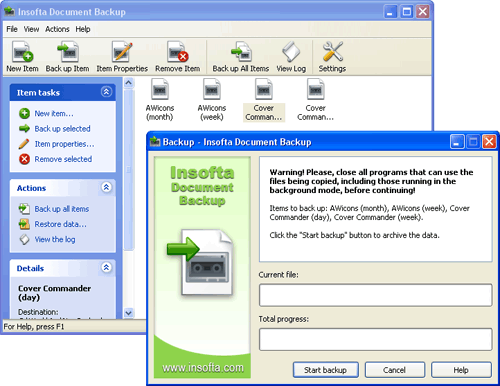
Task: Click the icon beside Restore data
Action: pos(24,224)
